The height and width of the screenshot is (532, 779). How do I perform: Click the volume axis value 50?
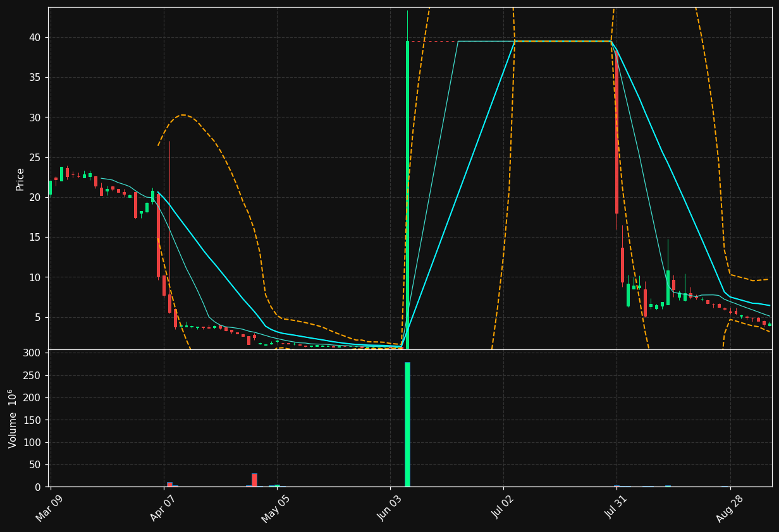[34, 465]
